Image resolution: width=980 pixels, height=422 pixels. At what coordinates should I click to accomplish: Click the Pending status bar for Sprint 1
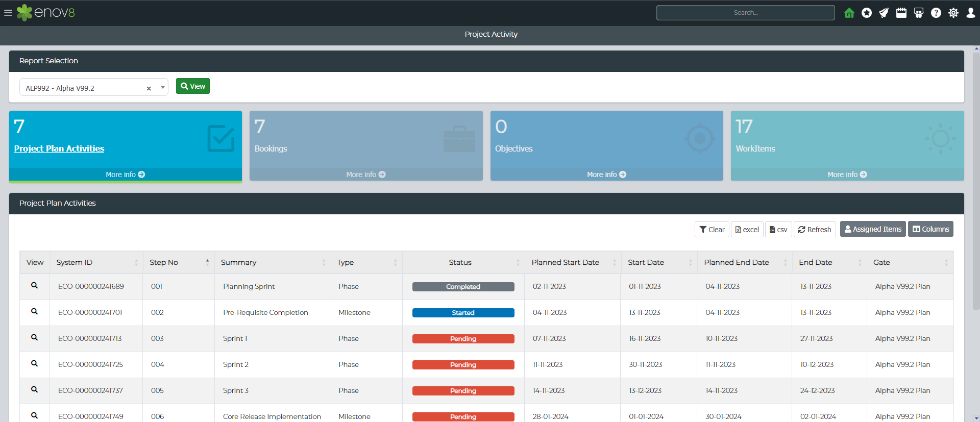pyautogui.click(x=463, y=339)
